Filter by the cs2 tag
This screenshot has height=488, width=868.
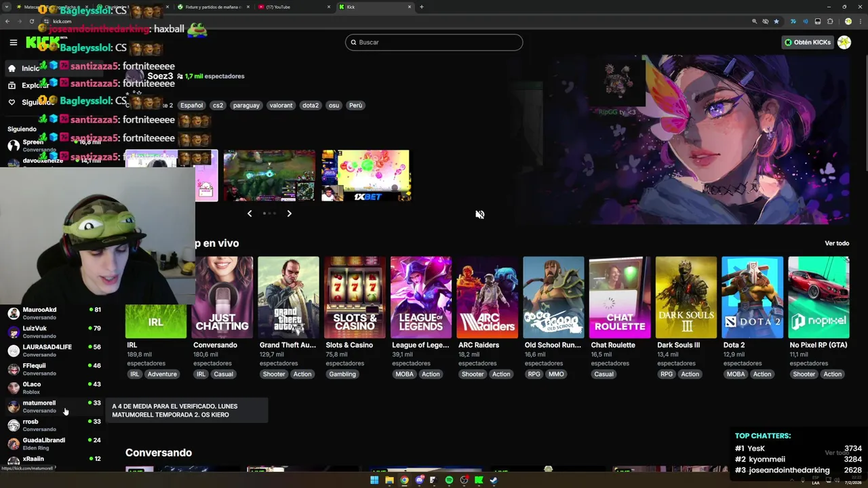pyautogui.click(x=218, y=105)
